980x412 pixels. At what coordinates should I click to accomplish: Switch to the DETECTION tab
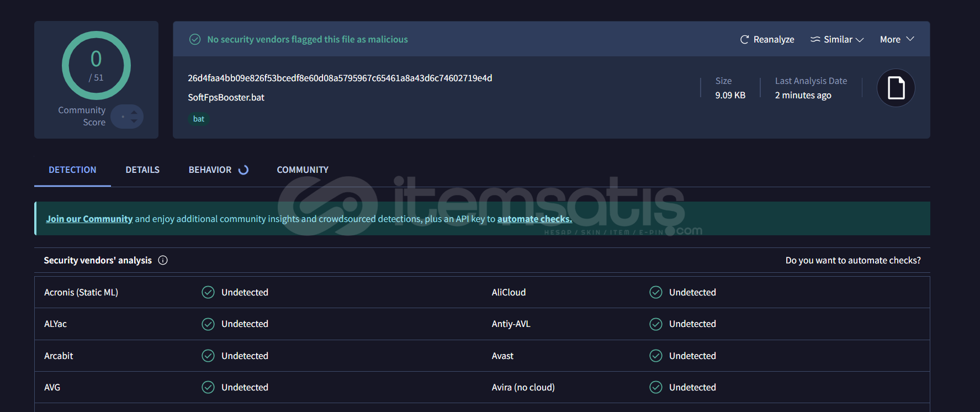pyautogui.click(x=72, y=170)
